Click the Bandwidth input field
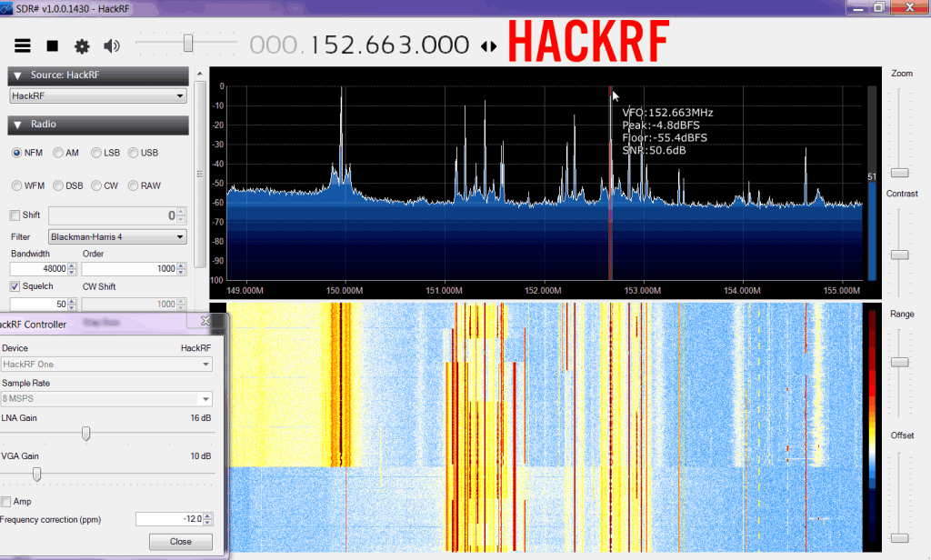The width and height of the screenshot is (931, 560). 38,269
